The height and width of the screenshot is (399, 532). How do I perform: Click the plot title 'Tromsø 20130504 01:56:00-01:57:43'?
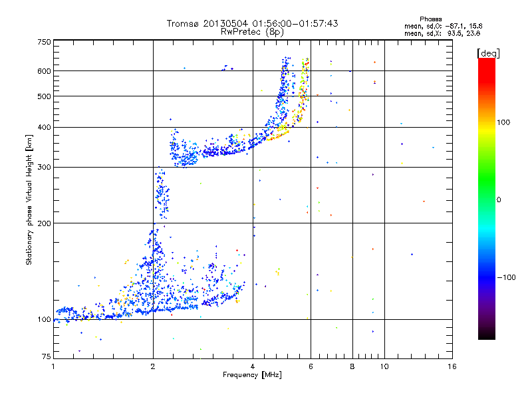tap(252, 23)
